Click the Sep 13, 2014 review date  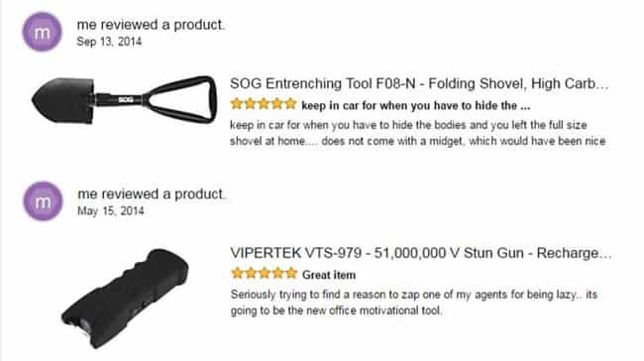pyautogui.click(x=109, y=42)
